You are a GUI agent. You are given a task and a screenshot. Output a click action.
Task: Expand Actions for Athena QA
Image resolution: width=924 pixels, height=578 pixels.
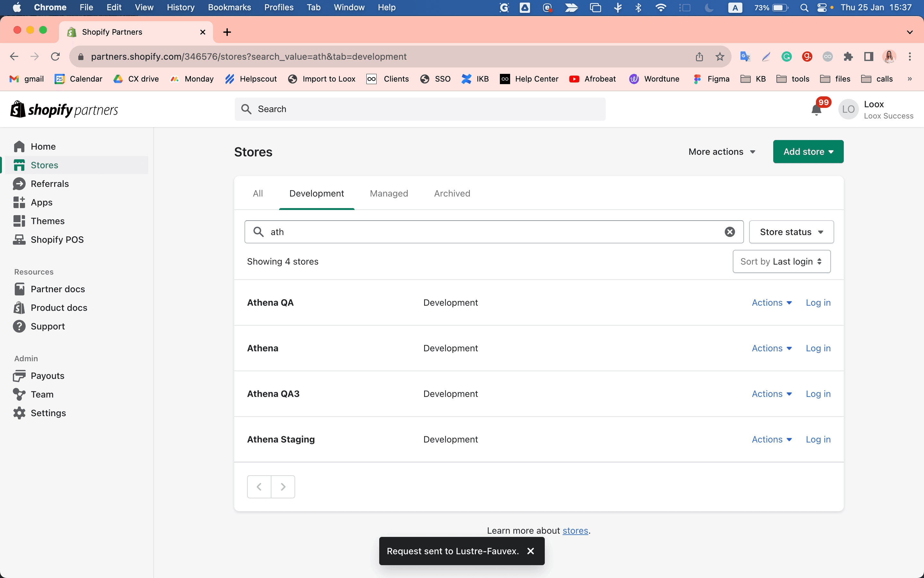(772, 303)
